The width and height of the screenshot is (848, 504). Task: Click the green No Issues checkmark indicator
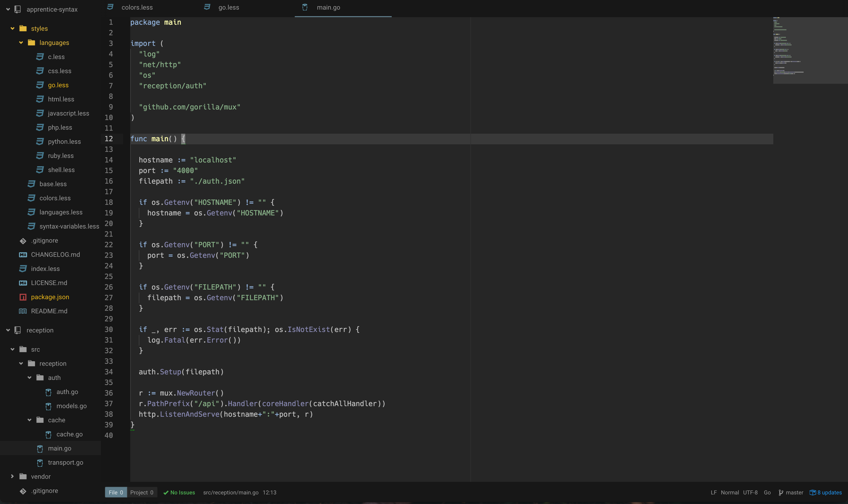tap(166, 492)
